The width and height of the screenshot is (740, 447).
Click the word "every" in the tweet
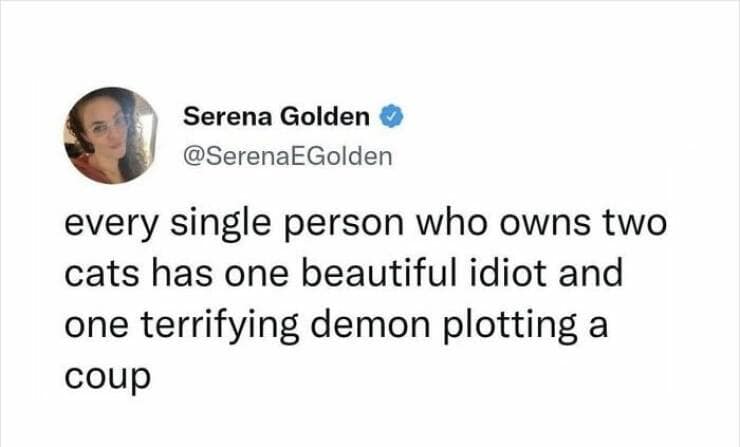click(x=109, y=224)
